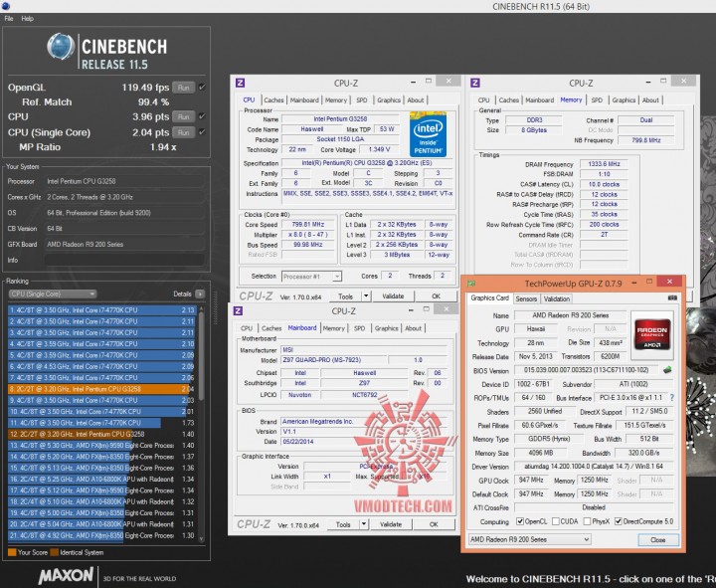Click the DRAM Frequency 1333.6 MHz value

tap(604, 164)
